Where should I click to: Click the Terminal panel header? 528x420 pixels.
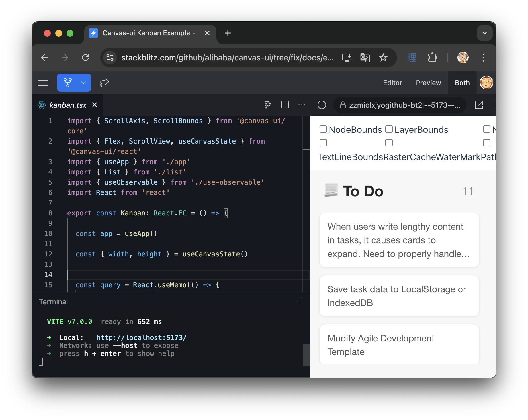(54, 302)
